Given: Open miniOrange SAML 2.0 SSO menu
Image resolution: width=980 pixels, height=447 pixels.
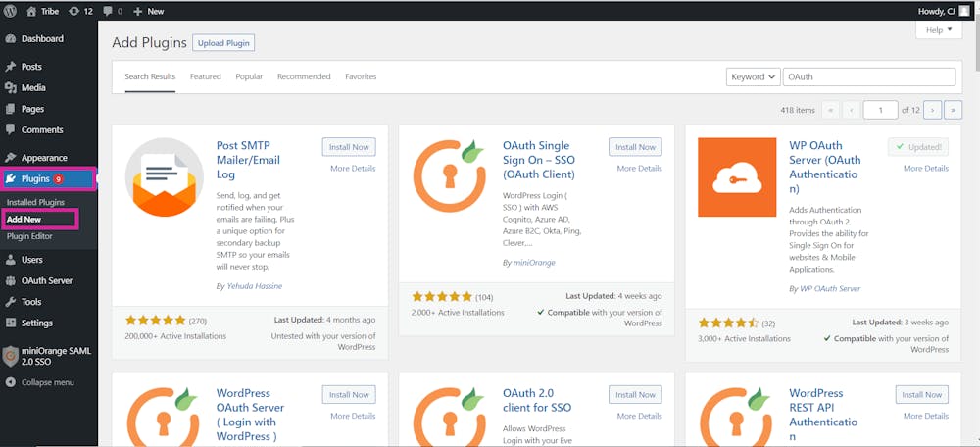Looking at the screenshot, I should click(49, 357).
